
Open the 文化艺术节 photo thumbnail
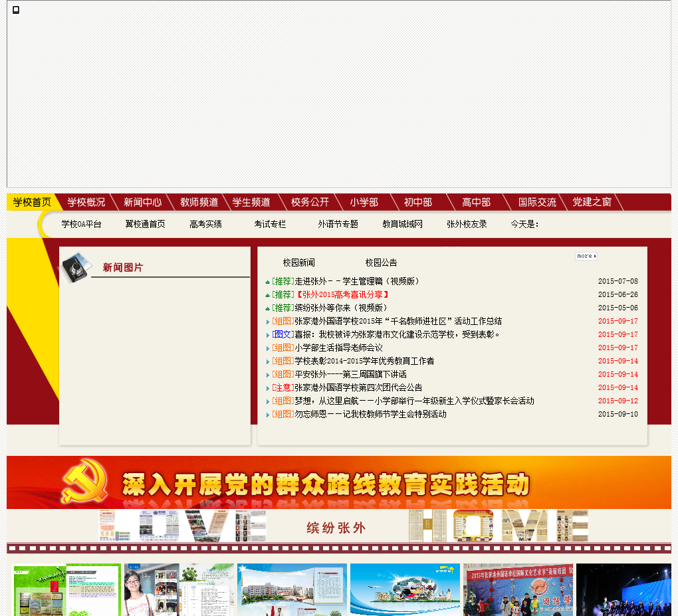pyautogui.click(x=518, y=589)
